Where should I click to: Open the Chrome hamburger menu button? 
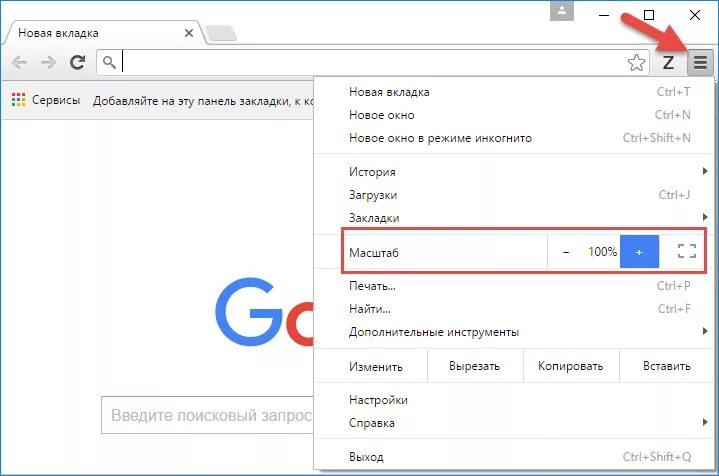[x=700, y=62]
